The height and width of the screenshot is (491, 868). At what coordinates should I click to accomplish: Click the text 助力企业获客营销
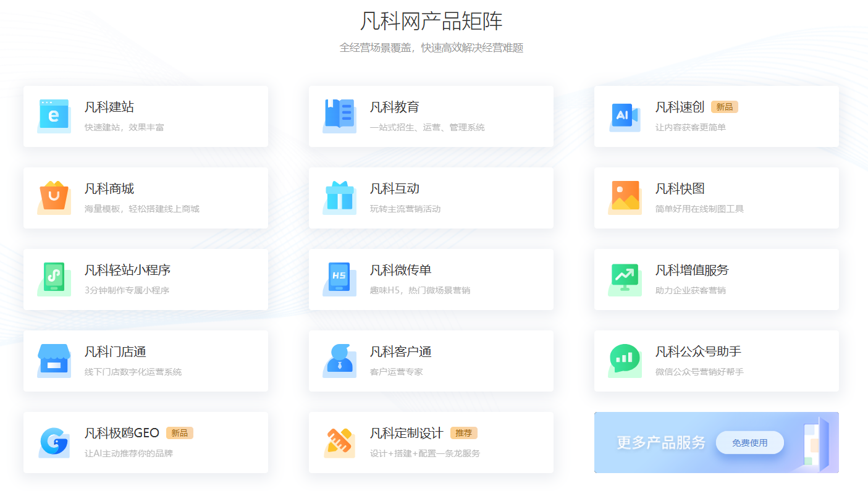[691, 290]
